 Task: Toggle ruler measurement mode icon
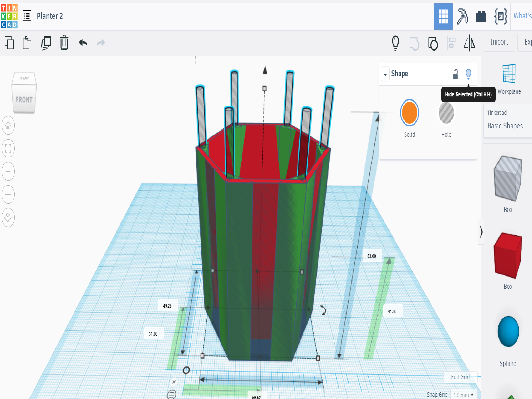click(171, 395)
